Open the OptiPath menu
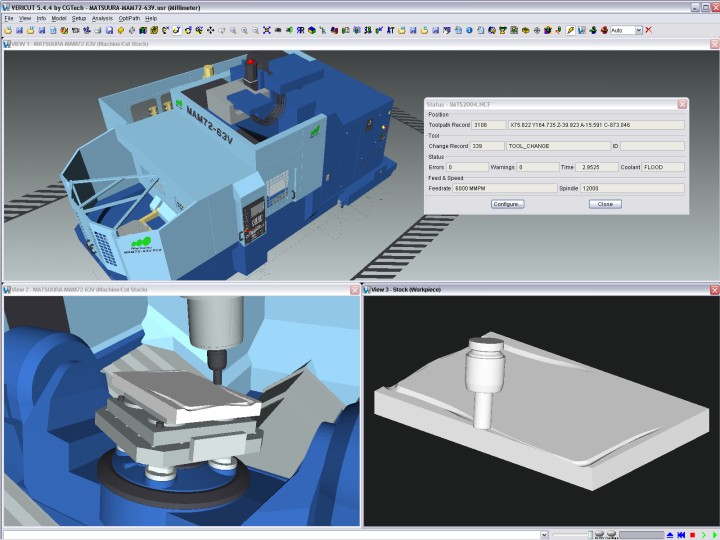The image size is (720, 540). [x=129, y=18]
